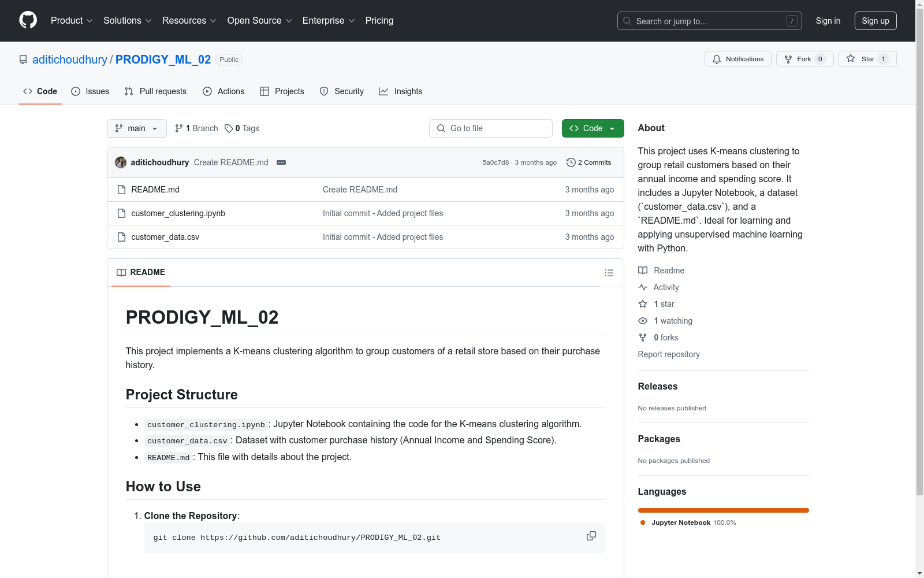This screenshot has height=578, width=924.
Task: Expand the Solutions menu
Action: (127, 20)
